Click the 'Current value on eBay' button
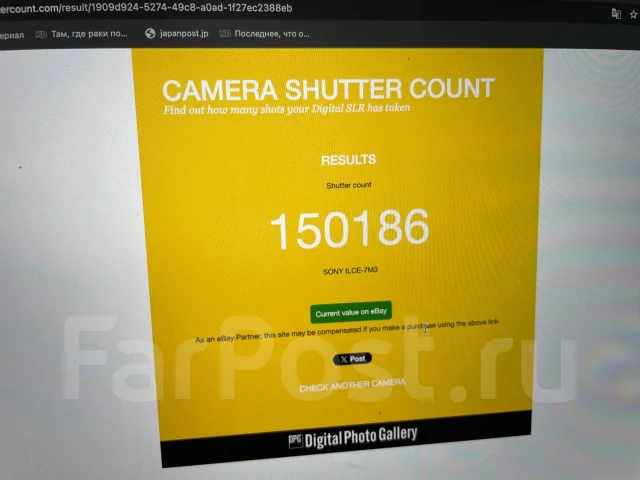The width and height of the screenshot is (640, 480). tap(351, 313)
